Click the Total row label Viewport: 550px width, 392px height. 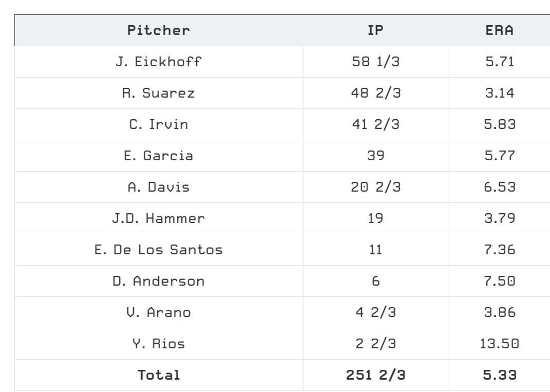pyautogui.click(x=159, y=375)
